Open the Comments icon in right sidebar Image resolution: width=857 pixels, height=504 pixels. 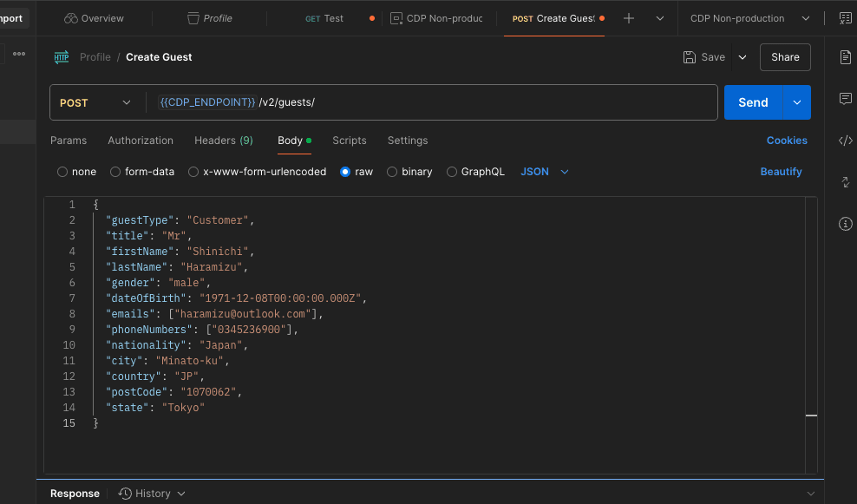846,99
